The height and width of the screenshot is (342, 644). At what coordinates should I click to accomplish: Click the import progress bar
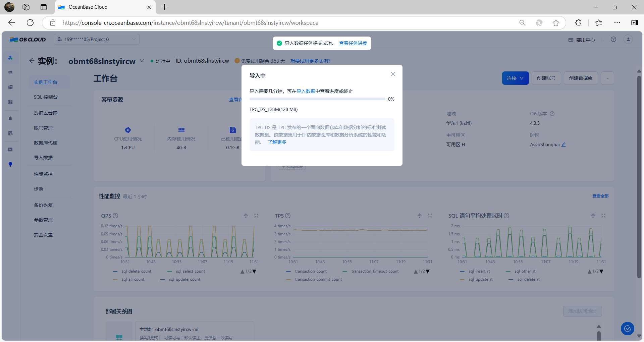[x=317, y=99]
